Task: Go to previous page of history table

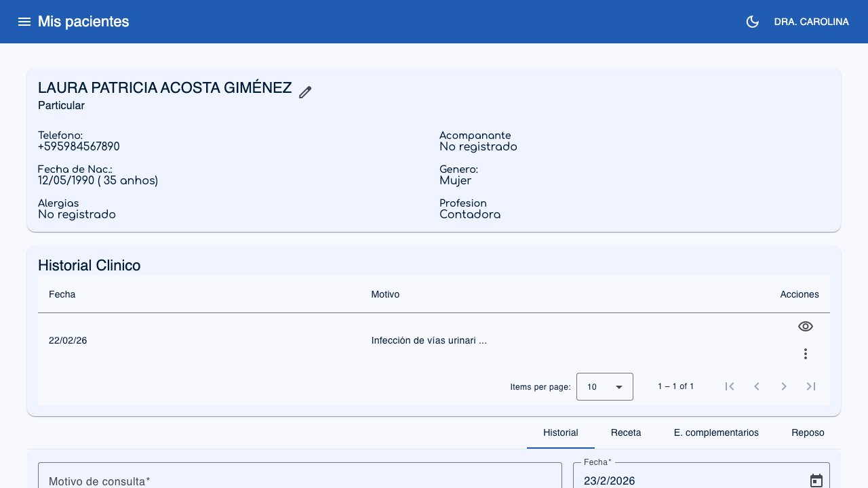Action: 757,386
